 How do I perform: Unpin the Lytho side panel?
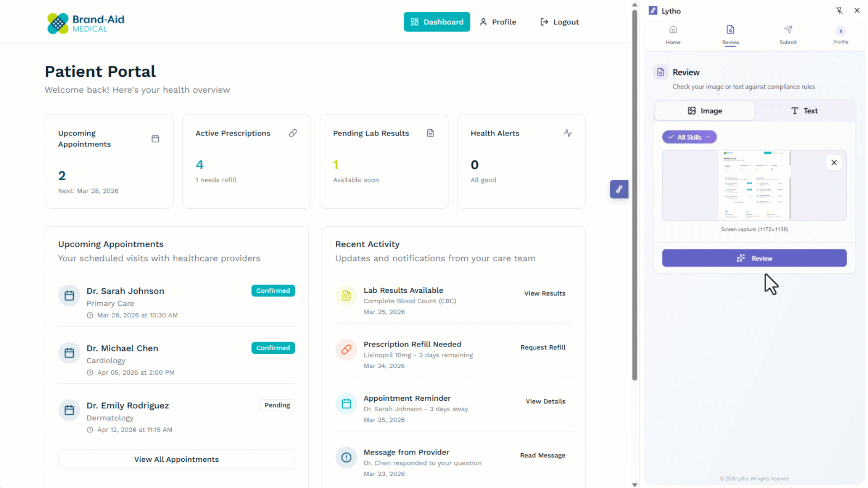click(839, 11)
